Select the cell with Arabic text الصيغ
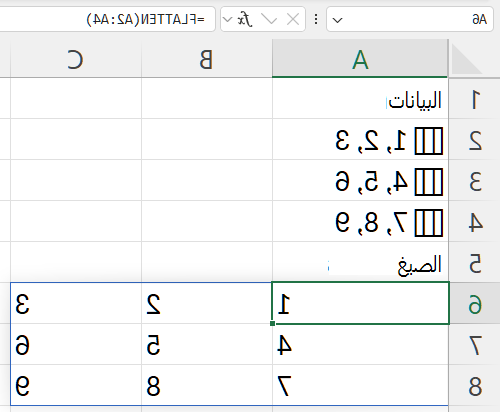The width and height of the screenshot is (500, 412). click(360, 263)
